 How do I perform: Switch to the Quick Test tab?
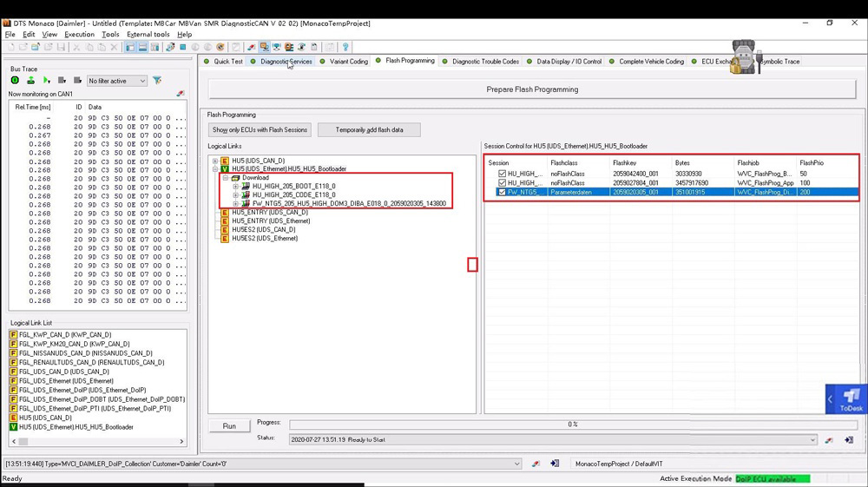tap(224, 62)
